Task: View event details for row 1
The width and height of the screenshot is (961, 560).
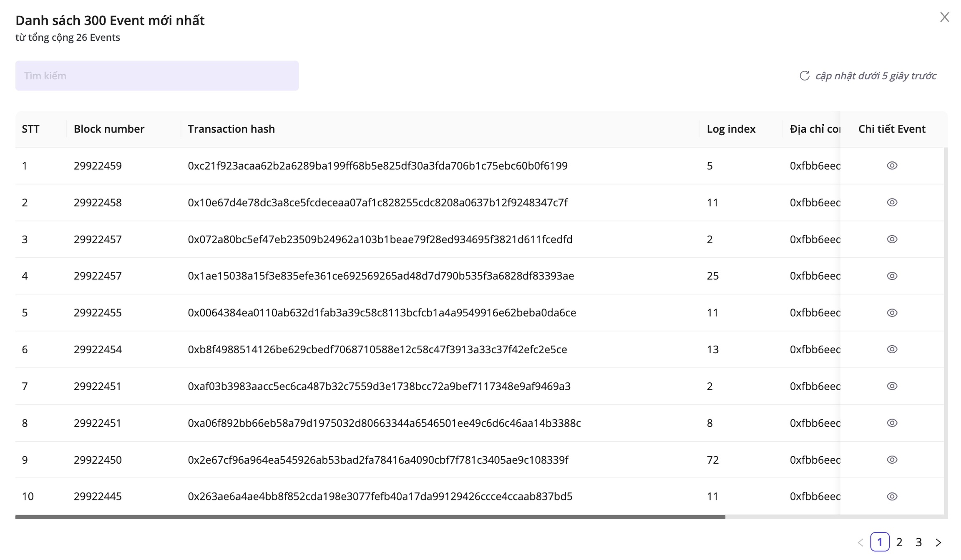Action: pos(892,166)
